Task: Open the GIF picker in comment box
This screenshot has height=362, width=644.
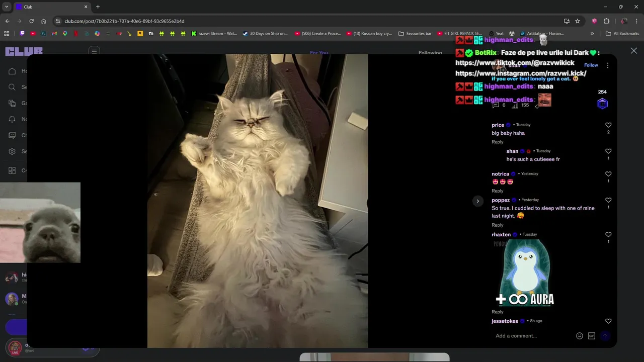Action: coord(592,336)
